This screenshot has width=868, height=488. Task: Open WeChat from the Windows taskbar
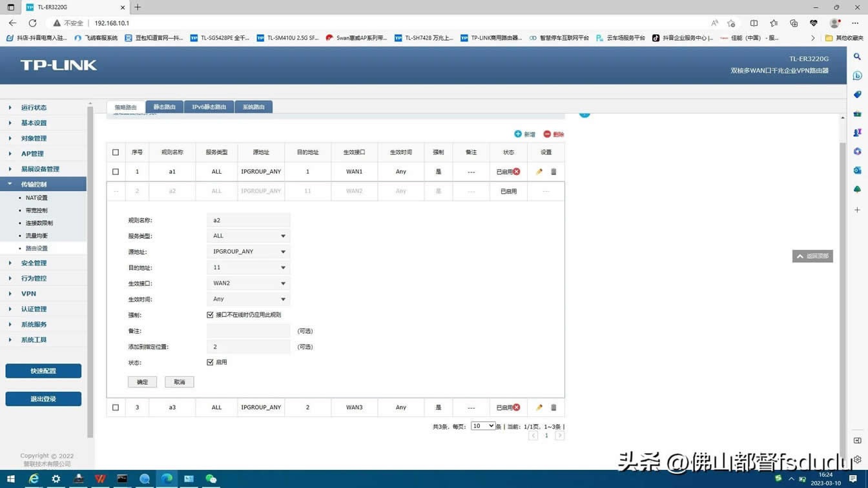pyautogui.click(x=211, y=478)
